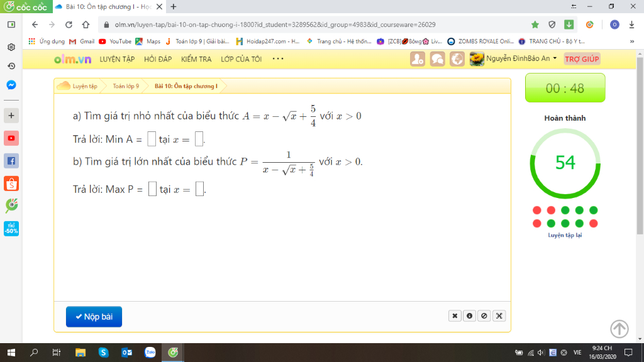Click the TRỢ GIÚP help button
644x362 pixels.
582,59
